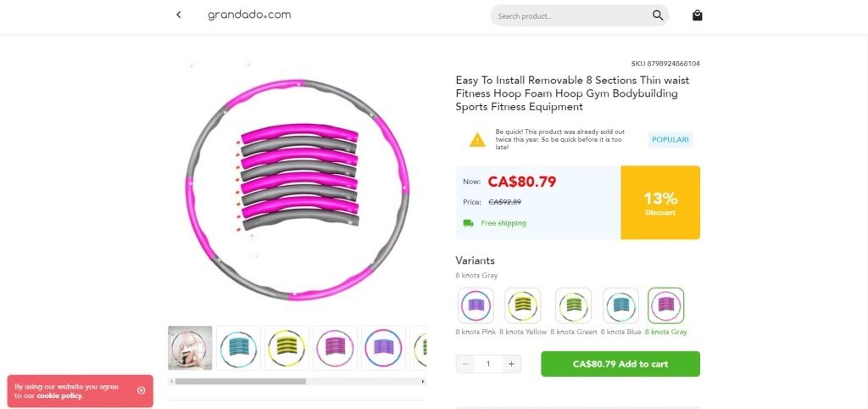Click the quantity number field

coord(488,364)
